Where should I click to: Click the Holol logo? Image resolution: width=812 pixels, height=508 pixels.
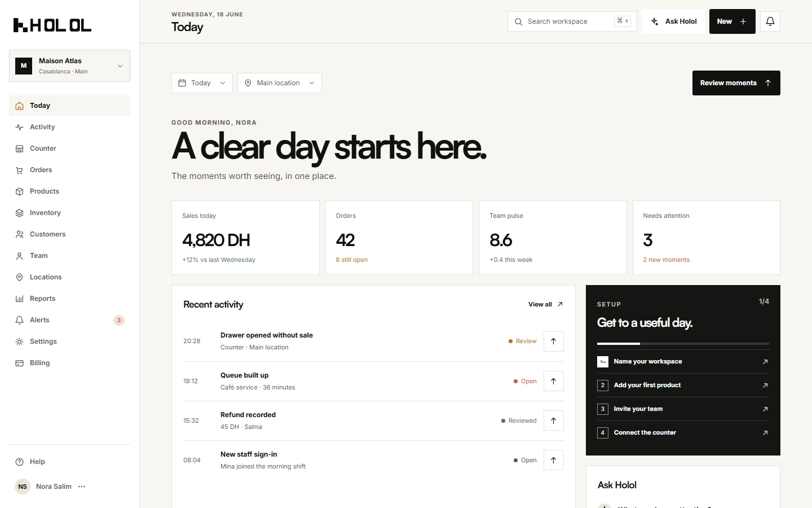pos(52,25)
